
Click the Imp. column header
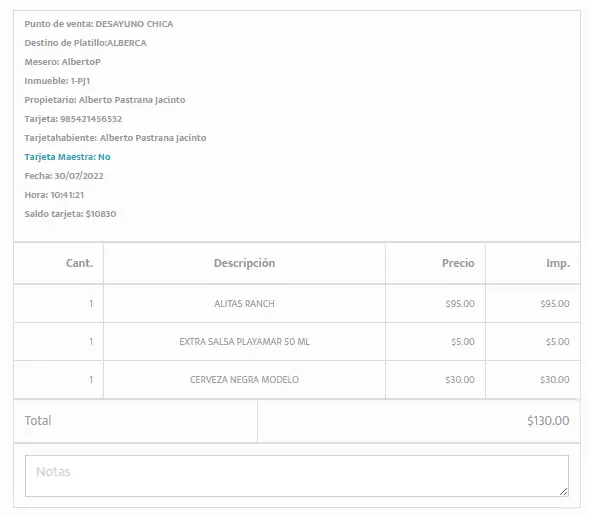pos(558,263)
